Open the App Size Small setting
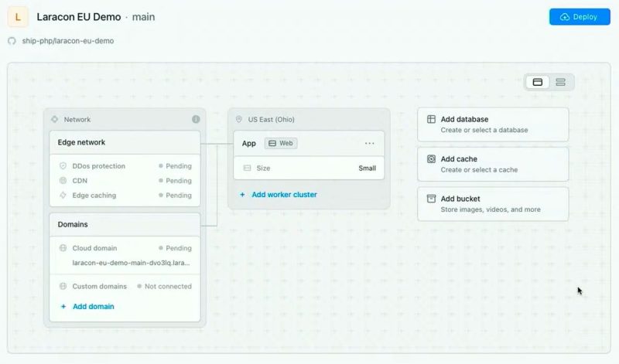This screenshot has height=364, width=619. (309, 168)
